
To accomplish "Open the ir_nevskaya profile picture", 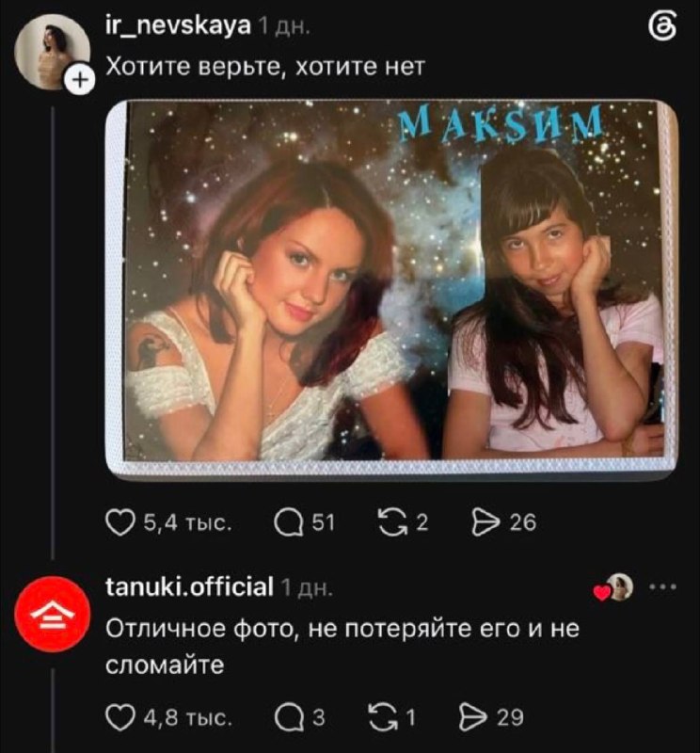I will (x=52, y=52).
